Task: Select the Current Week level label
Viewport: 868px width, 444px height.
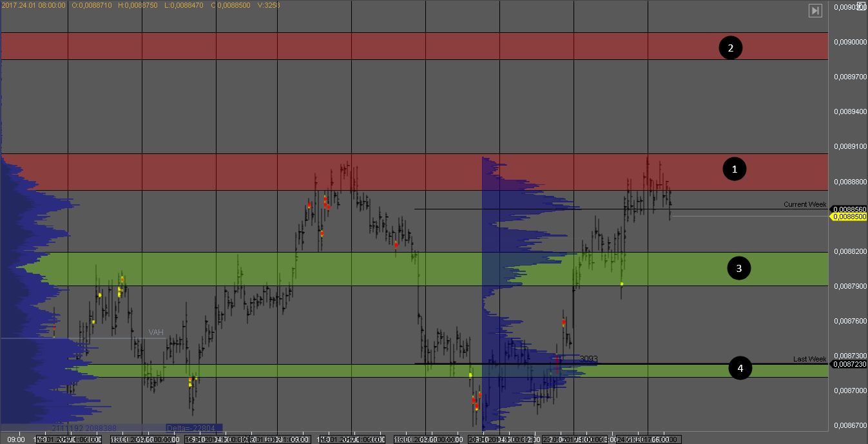Action: click(x=804, y=204)
